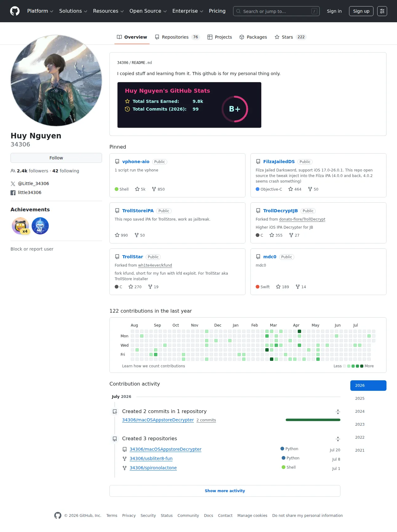Open stargazers of TrollDecryptJB
Image resolution: width=397 pixels, height=532 pixels.
click(276, 235)
